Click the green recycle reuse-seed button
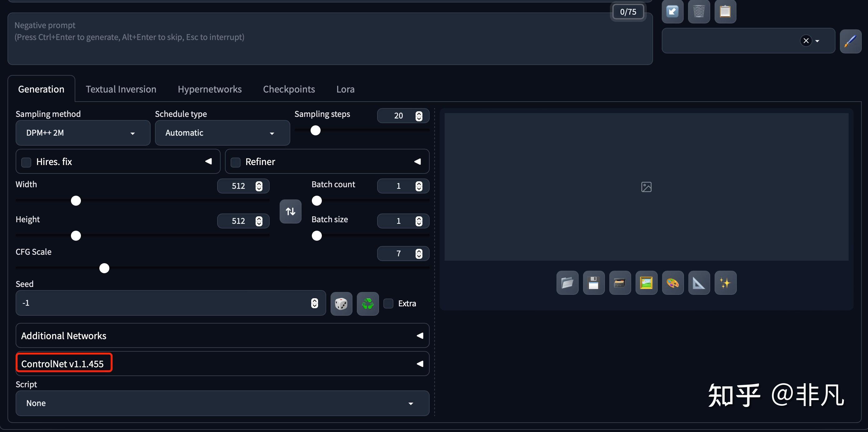The height and width of the screenshot is (432, 868). [x=368, y=304]
